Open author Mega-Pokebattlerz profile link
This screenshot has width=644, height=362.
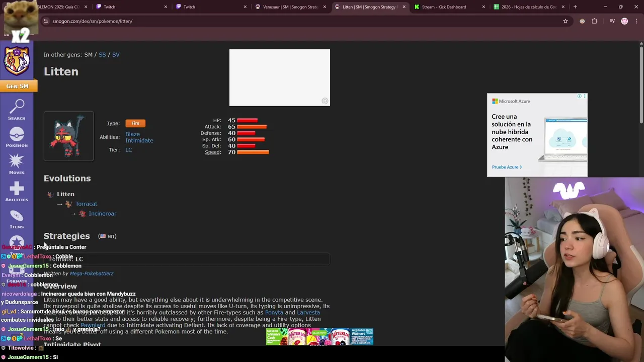(x=92, y=274)
